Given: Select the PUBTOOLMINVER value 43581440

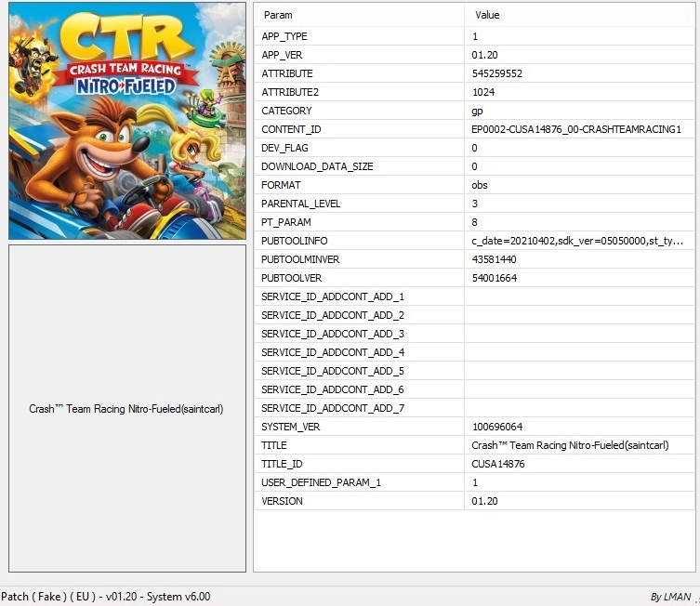Looking at the screenshot, I should [496, 259].
